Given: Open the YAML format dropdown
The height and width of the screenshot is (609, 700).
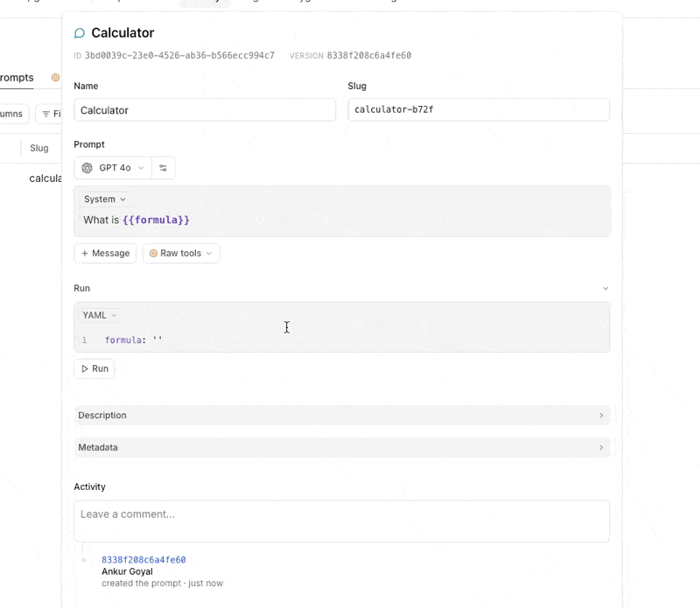Looking at the screenshot, I should [100, 315].
